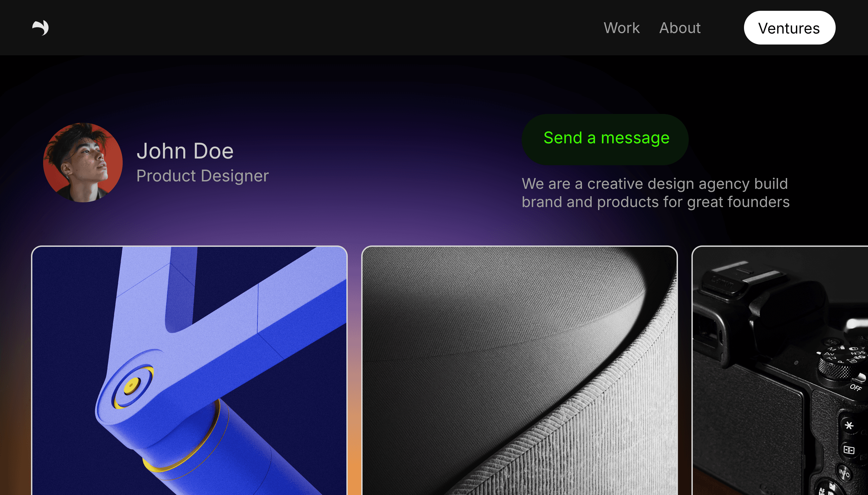Click the yellow pivot screw on scissors
This screenshot has height=495, width=868.
(132, 386)
